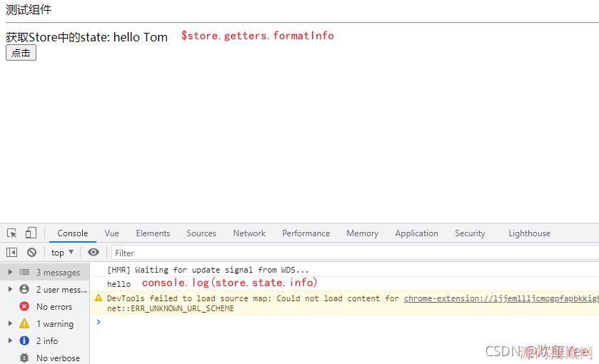Open the Elements tab
Screen dimensions: 599x364
pos(153,233)
